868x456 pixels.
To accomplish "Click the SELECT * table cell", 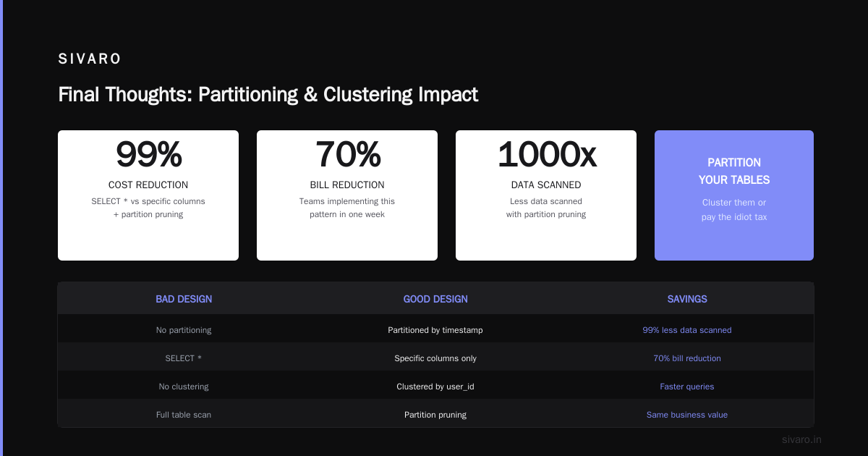I will point(184,358).
